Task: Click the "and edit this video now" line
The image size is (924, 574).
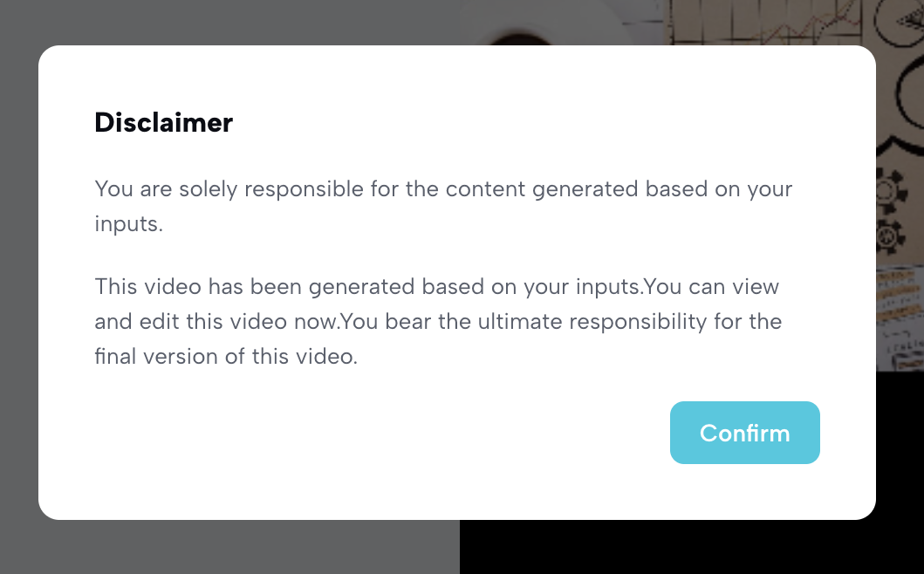Action: pos(437,321)
